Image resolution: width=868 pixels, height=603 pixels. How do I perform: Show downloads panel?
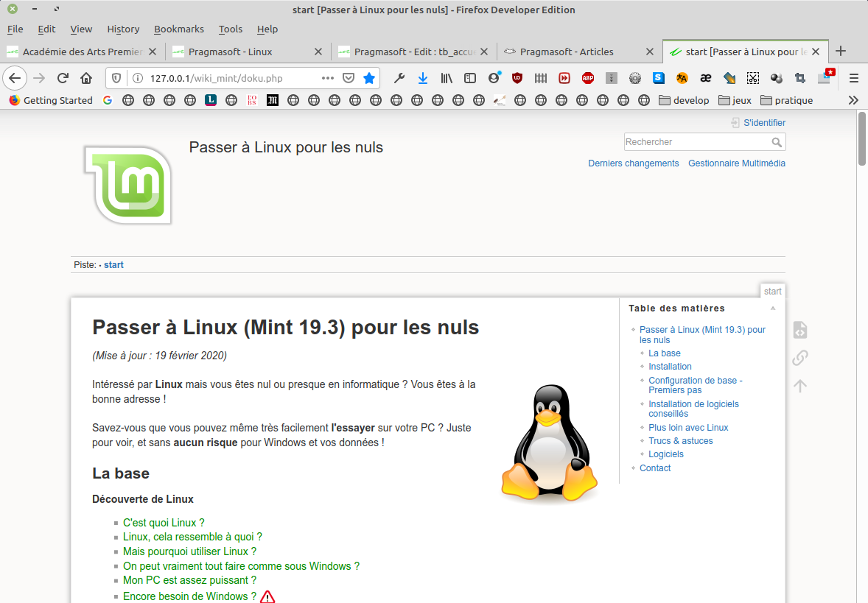click(422, 78)
